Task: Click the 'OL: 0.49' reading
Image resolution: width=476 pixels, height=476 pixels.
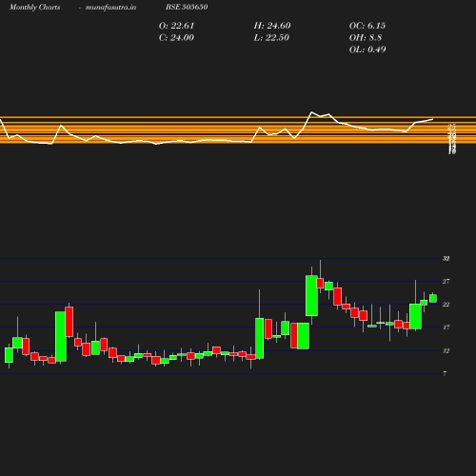Action: (x=367, y=50)
